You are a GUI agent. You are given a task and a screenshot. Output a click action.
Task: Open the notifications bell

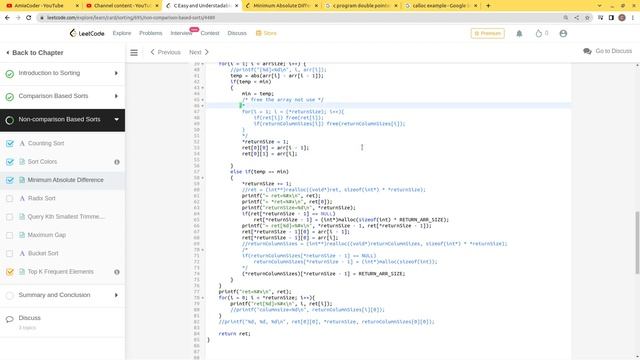coord(519,33)
